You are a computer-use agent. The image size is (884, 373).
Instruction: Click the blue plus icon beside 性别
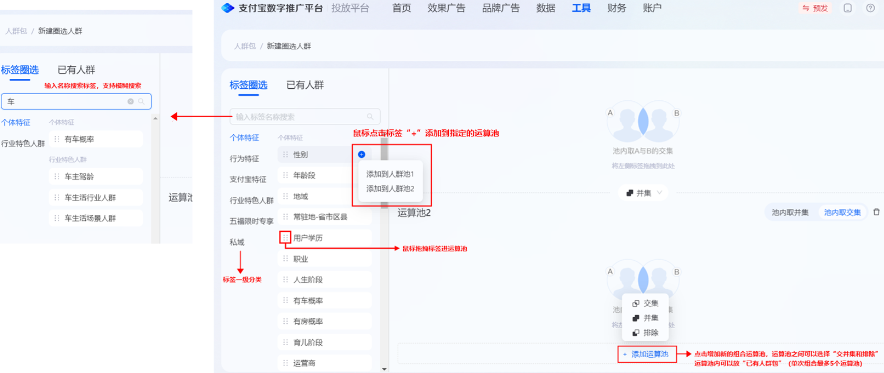tap(361, 154)
